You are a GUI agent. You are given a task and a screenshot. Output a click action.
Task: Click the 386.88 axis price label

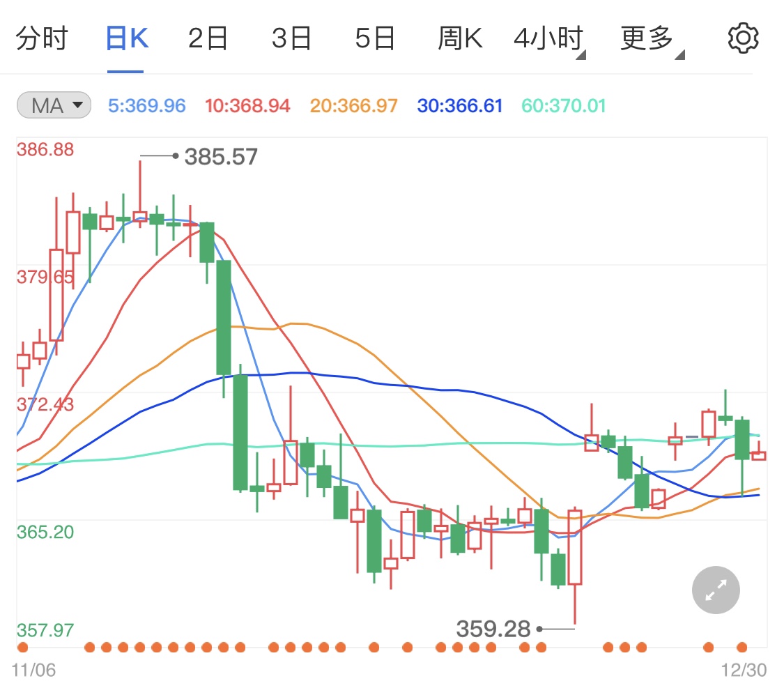[45, 149]
